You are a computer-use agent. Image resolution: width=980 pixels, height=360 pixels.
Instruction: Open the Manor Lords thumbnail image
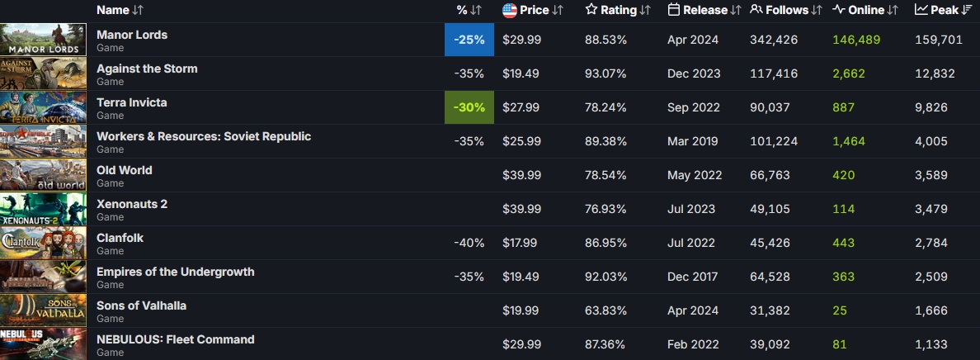pos(43,40)
